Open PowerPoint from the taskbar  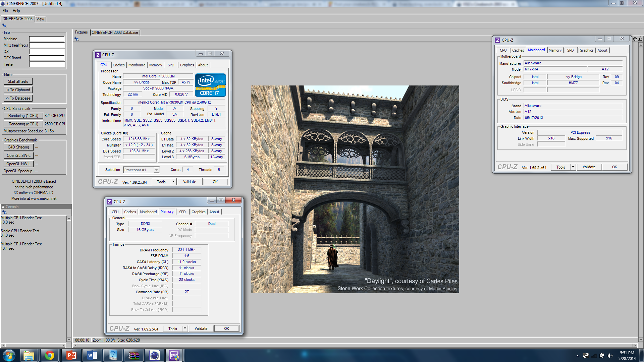click(x=71, y=355)
